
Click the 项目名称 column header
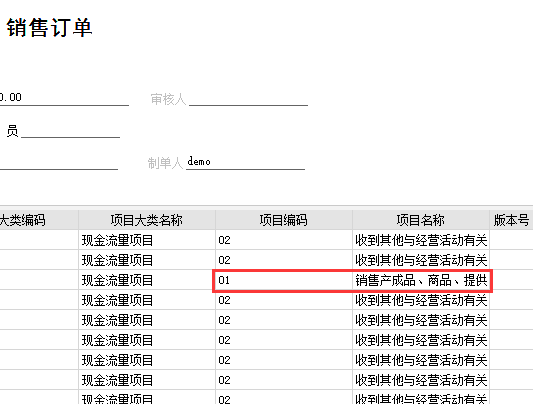pos(421,220)
